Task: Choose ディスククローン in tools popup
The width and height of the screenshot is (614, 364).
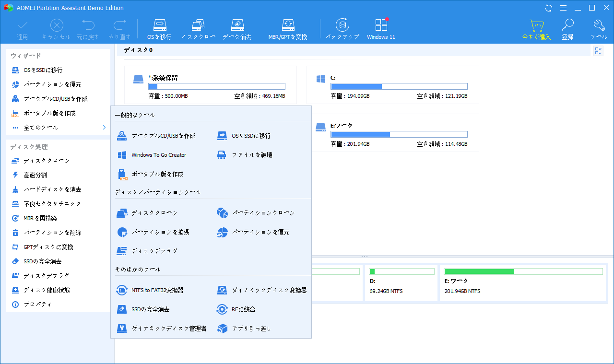Action: point(147,212)
